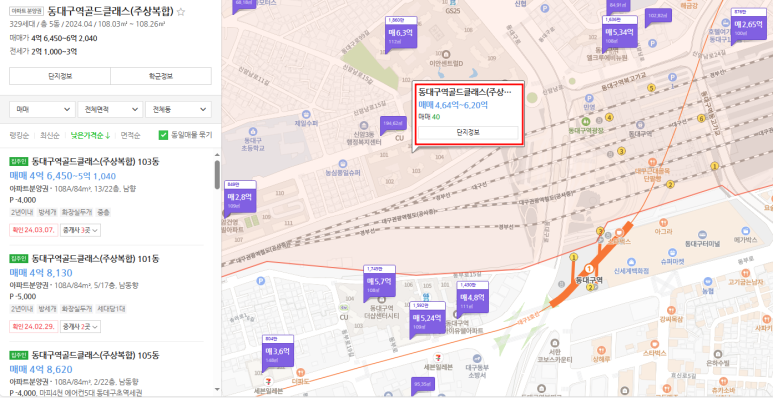Click popup price 매매 4.64억~6.20억
Viewport: 773px width, 398px height.
point(453,105)
